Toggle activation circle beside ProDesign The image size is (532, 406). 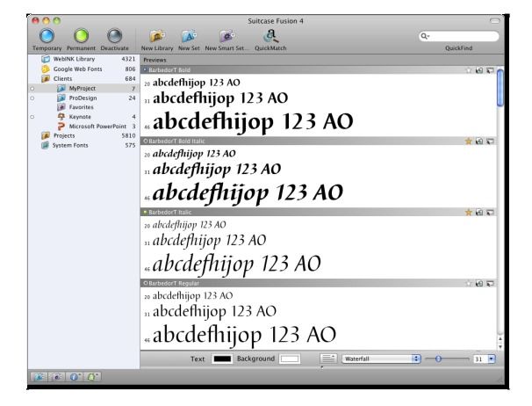pos(32,98)
